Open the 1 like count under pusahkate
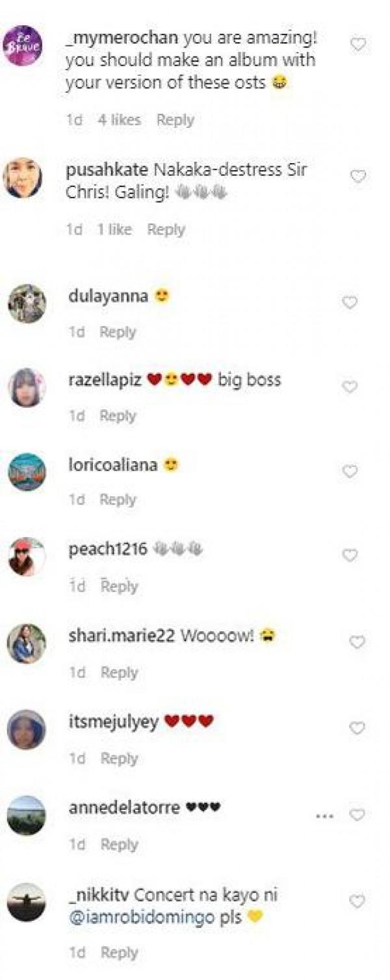 pyautogui.click(x=114, y=229)
